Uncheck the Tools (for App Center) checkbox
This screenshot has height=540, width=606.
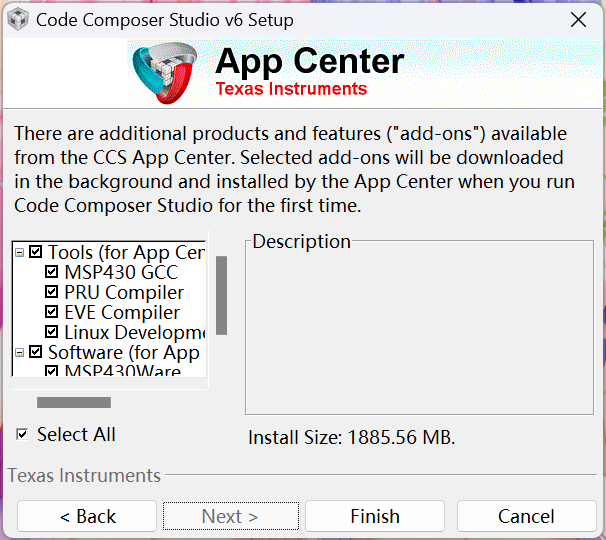(36, 252)
